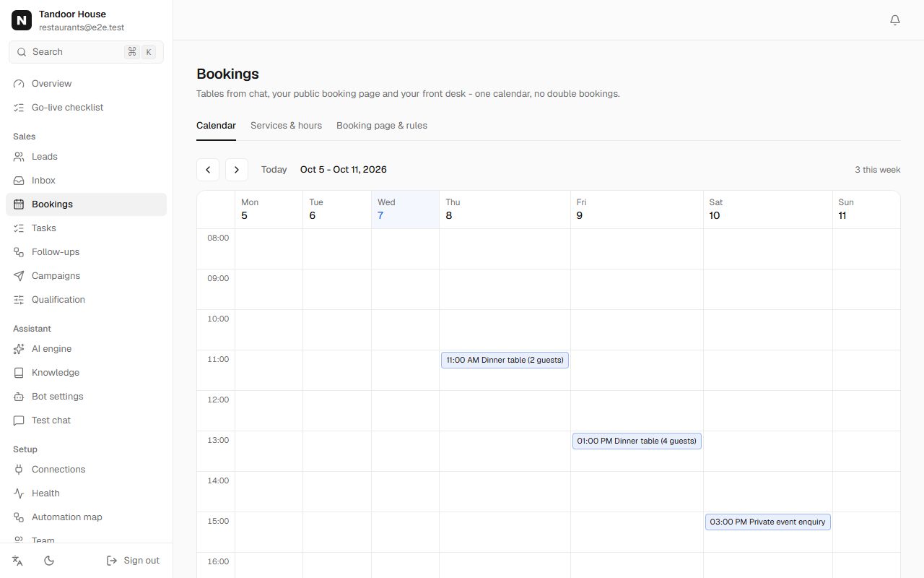Image resolution: width=924 pixels, height=578 pixels.
Task: Open the Automation map
Action: point(86,517)
